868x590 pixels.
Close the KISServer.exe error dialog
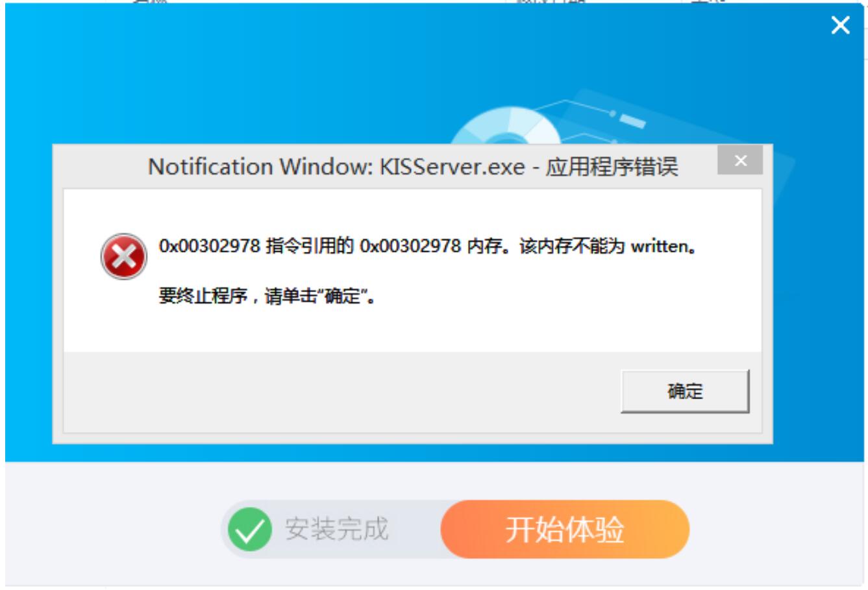[x=740, y=160]
